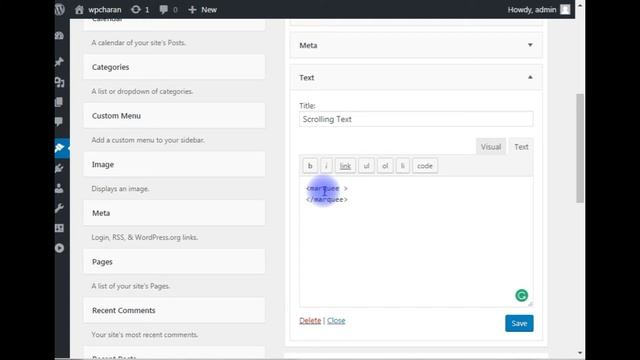Image resolution: width=640 pixels, height=360 pixels.
Task: Click 'A calendar of your site's Posts.' text
Action: tap(139, 43)
